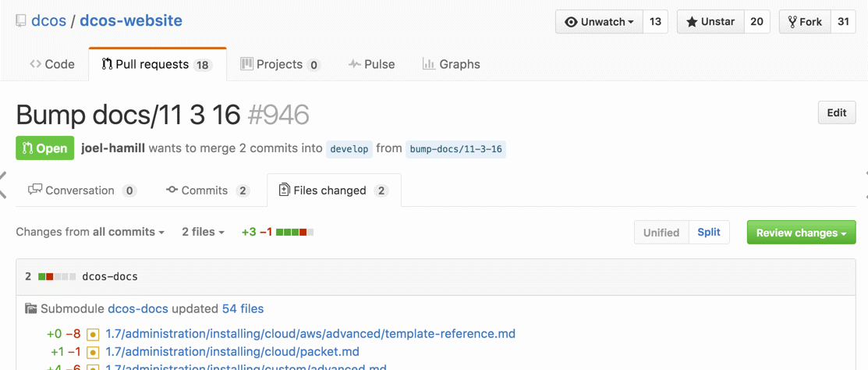Viewport: 868px width, 370px height.
Task: Click the pull request number #946
Action: pos(278,116)
